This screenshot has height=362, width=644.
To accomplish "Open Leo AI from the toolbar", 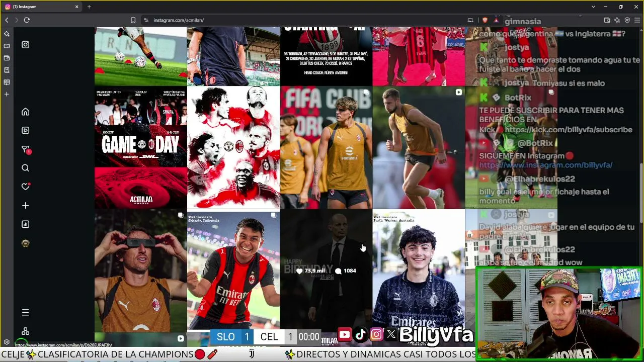I will (617, 20).
